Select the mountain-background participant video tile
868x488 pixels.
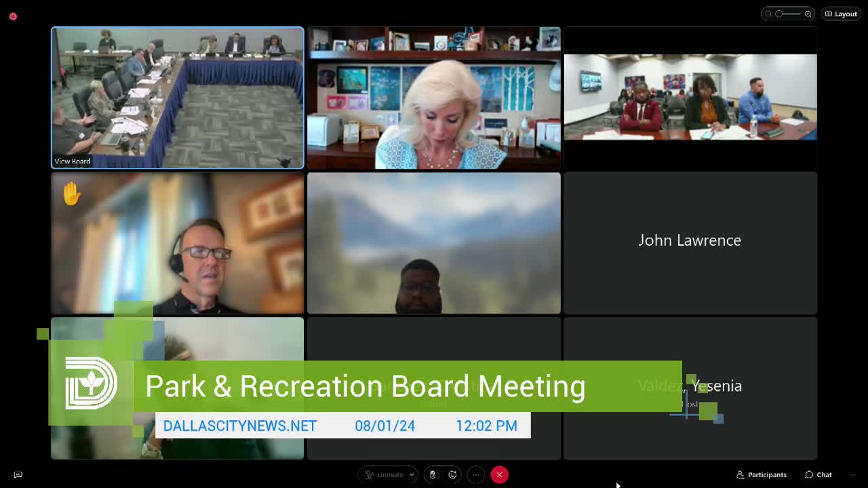click(x=434, y=243)
